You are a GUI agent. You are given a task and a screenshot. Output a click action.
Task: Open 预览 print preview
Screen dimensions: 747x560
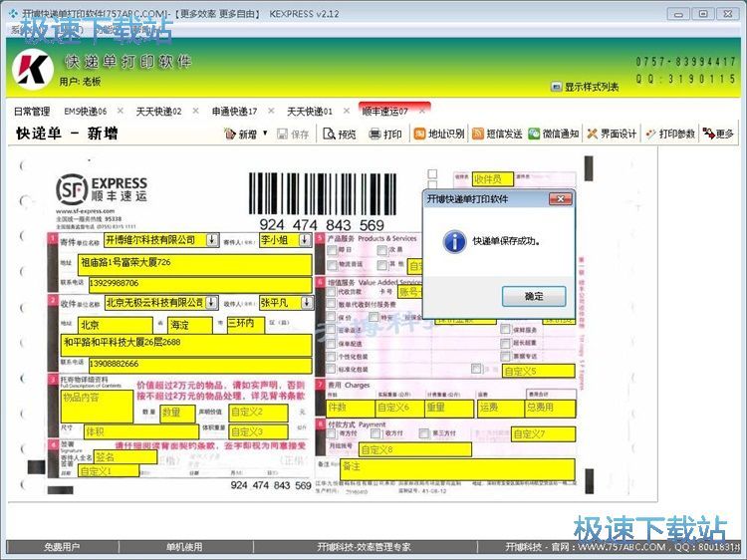(340, 135)
